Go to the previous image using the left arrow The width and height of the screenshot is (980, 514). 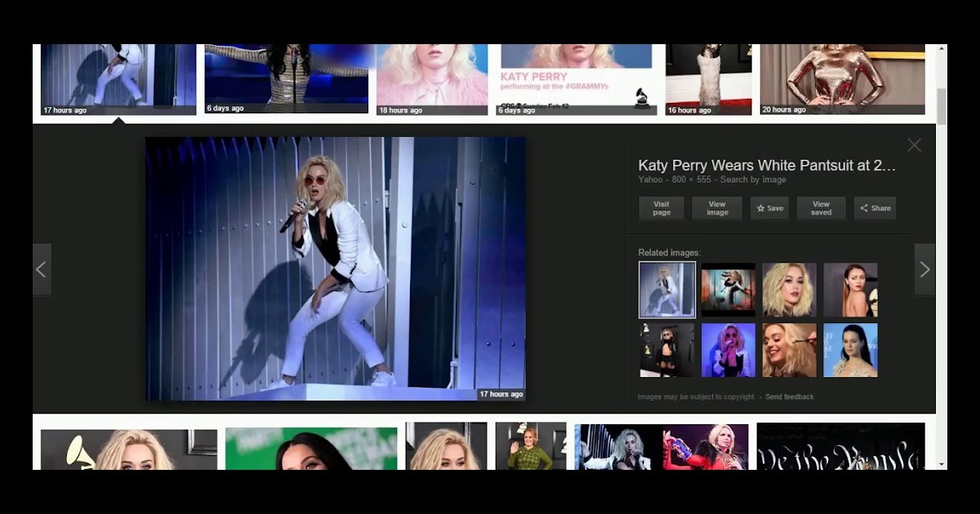pos(42,269)
